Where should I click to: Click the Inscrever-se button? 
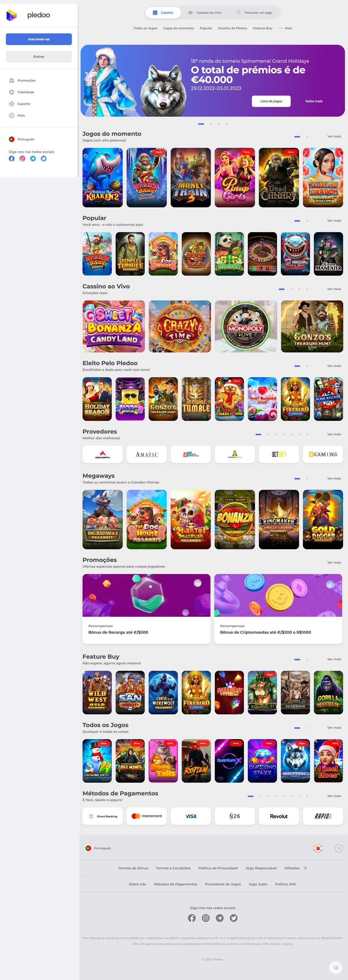39,39
